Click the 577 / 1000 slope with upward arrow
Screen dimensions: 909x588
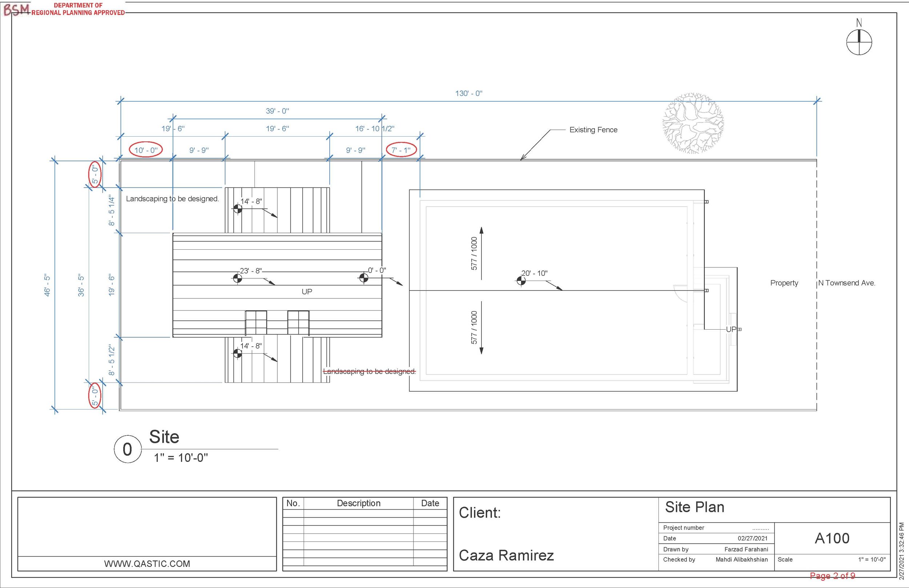pos(474,254)
